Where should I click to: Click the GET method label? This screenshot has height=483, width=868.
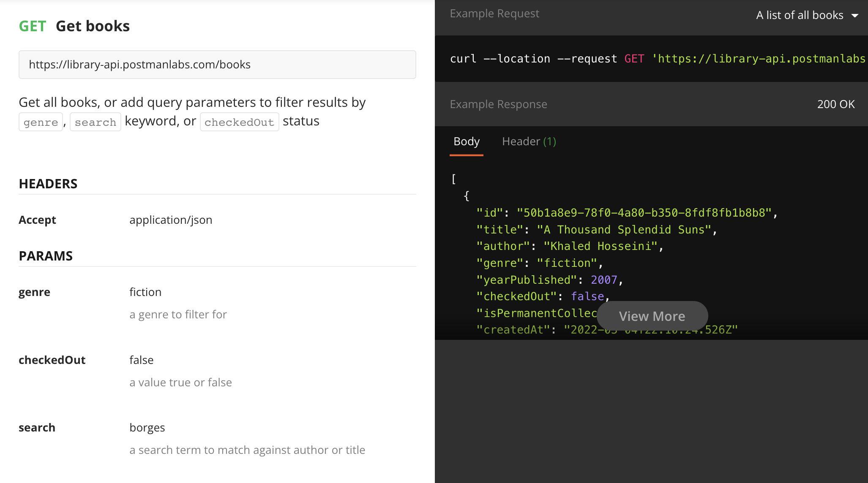tap(32, 26)
